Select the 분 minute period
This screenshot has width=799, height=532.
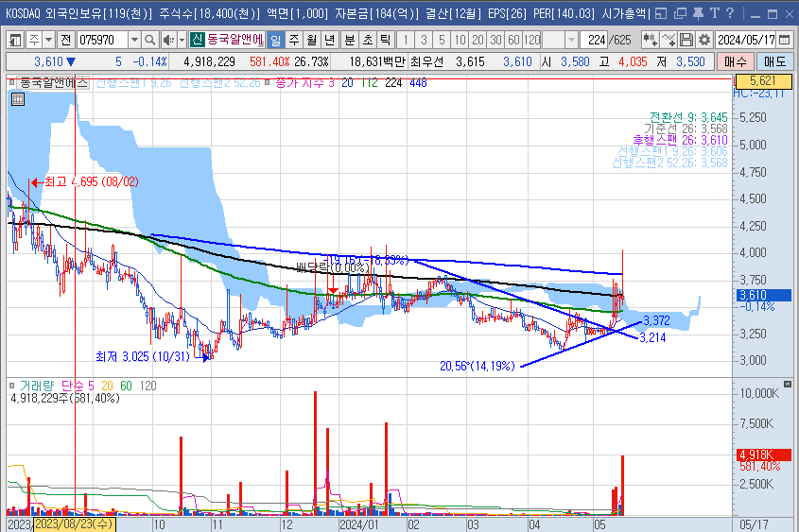point(350,39)
